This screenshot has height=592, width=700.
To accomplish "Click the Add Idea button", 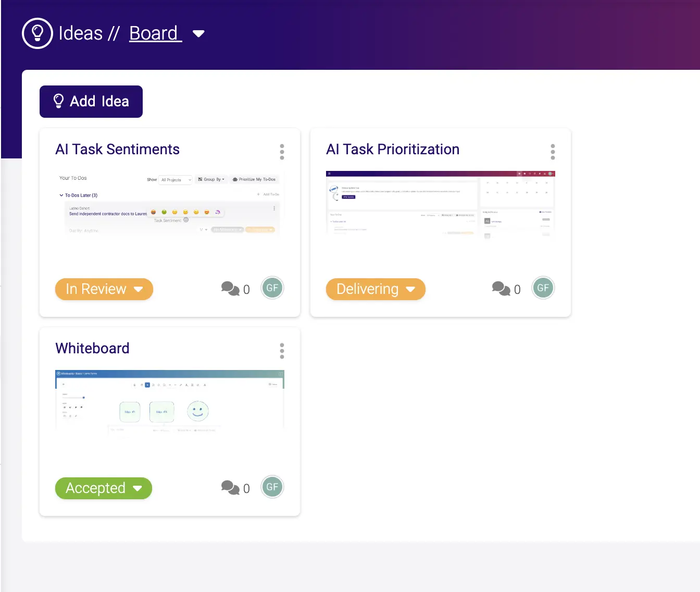I will (91, 102).
